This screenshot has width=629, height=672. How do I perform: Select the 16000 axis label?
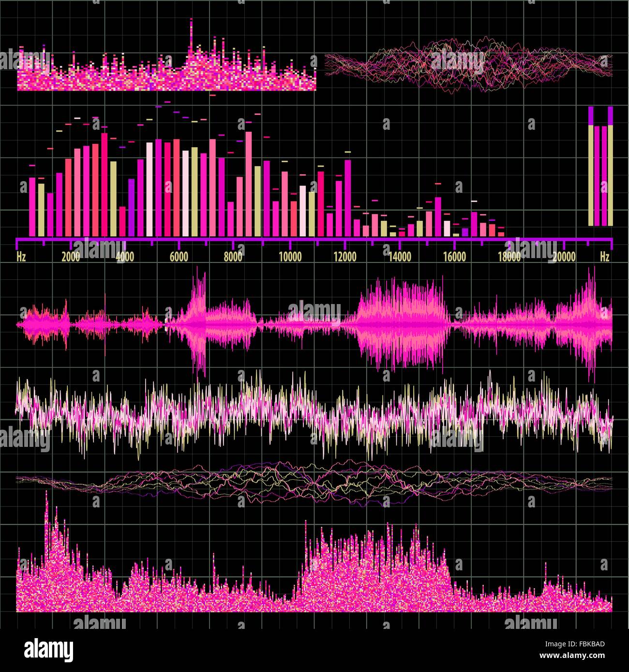455,256
